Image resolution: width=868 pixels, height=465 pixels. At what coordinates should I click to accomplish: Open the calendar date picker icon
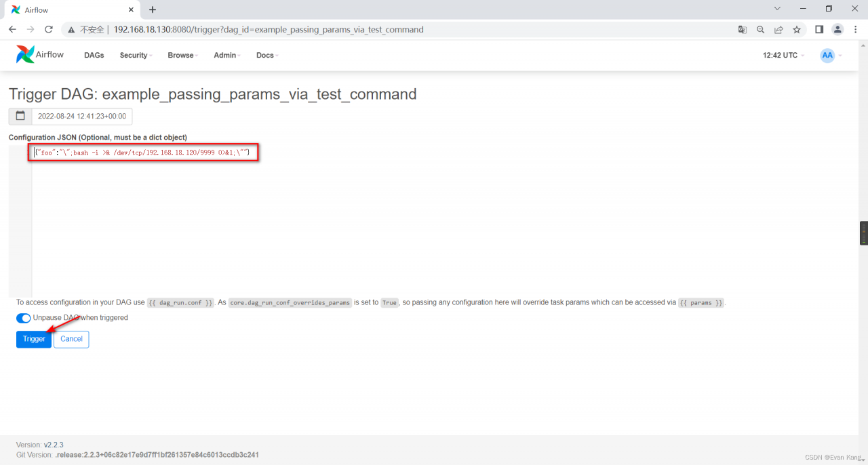click(20, 116)
